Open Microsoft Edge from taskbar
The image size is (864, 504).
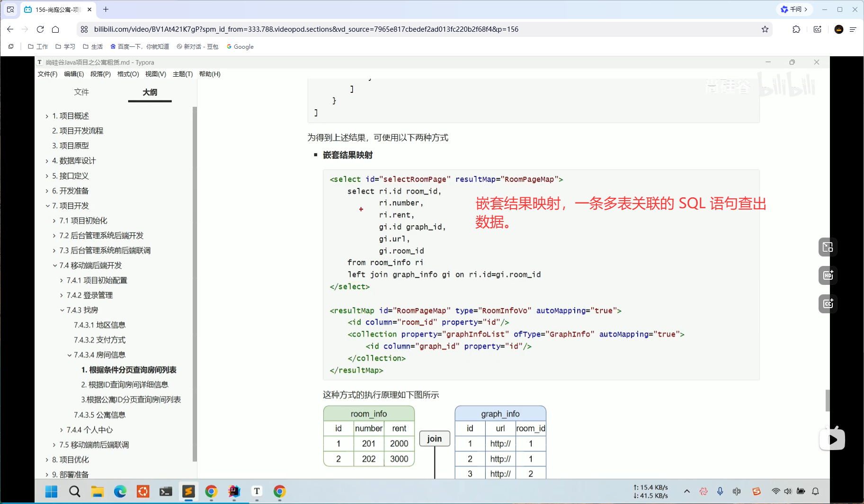coord(120,492)
